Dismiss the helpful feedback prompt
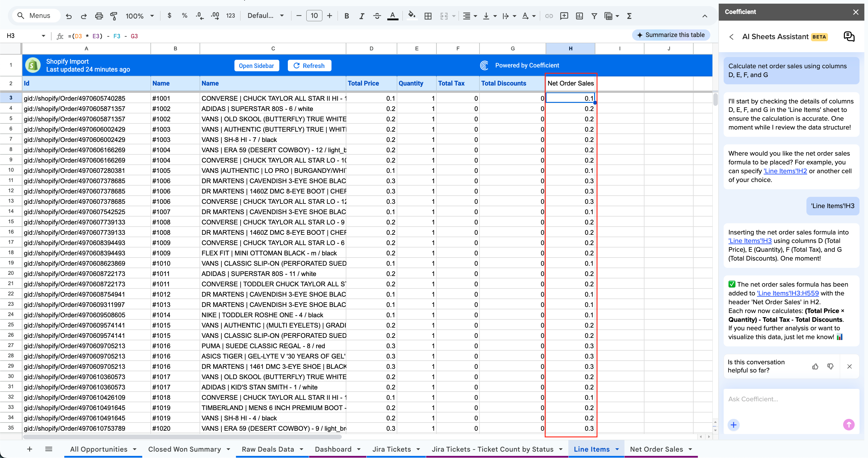 [849, 366]
